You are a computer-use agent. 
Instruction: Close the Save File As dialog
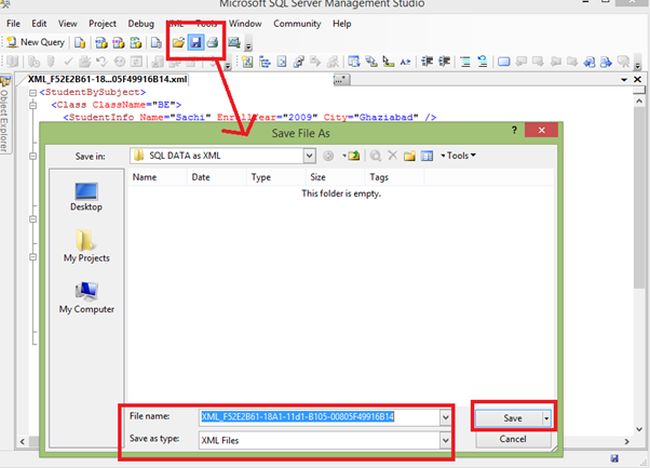pyautogui.click(x=541, y=130)
